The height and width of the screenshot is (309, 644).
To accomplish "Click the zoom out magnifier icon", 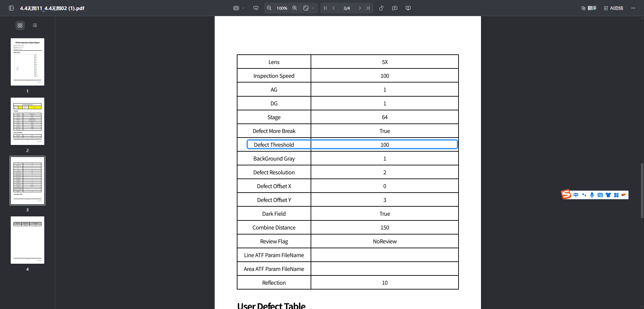I will [269, 8].
